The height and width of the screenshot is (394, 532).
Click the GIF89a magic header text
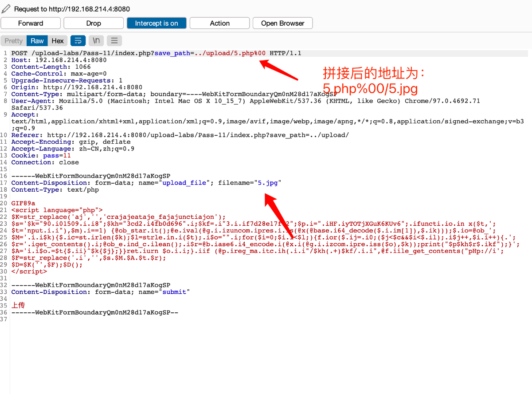(x=23, y=203)
